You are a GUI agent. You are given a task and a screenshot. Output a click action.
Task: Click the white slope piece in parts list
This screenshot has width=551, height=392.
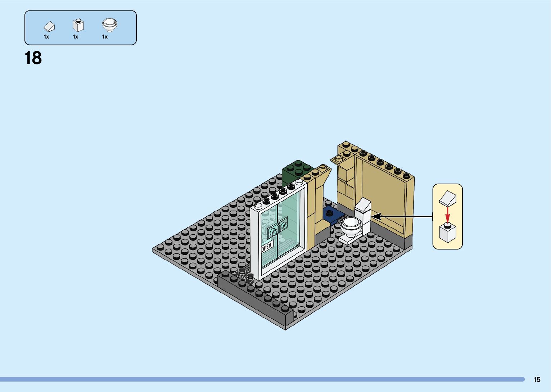pyautogui.click(x=49, y=26)
